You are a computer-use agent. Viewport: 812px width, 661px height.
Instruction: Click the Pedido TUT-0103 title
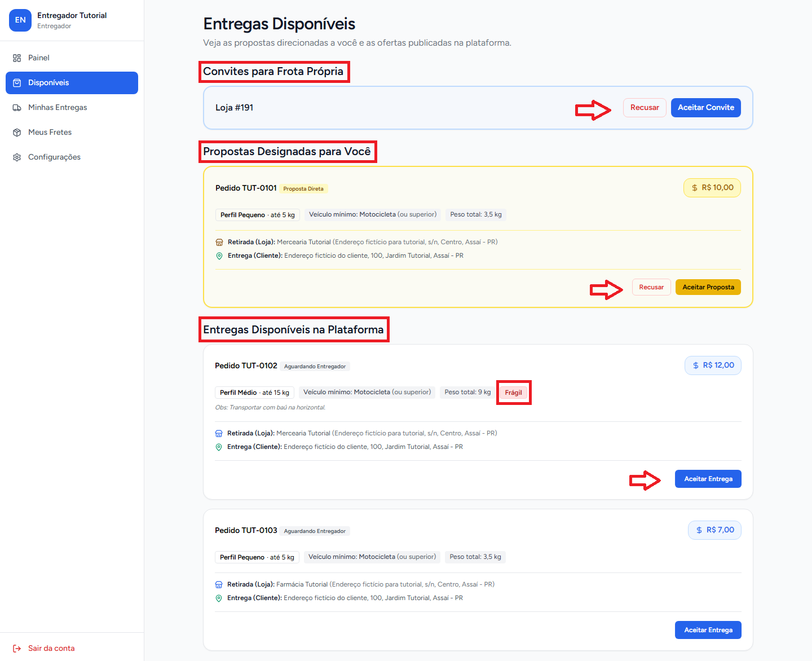tap(246, 531)
